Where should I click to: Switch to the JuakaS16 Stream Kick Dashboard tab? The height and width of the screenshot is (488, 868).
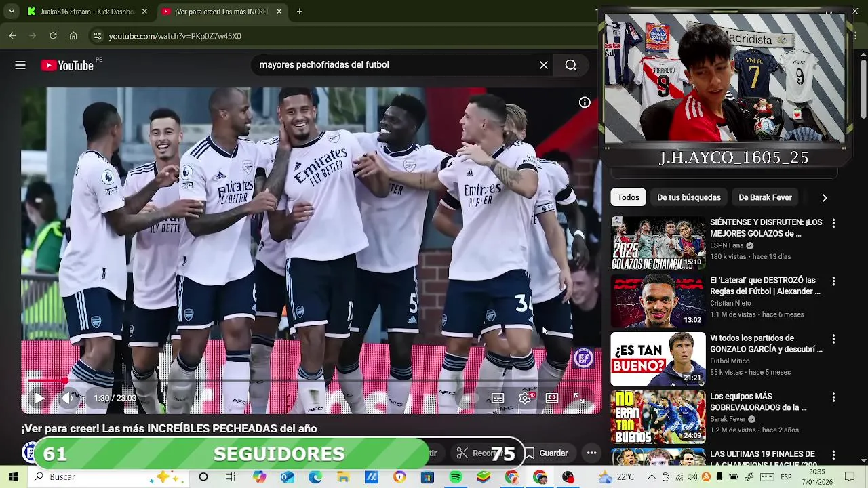[87, 12]
